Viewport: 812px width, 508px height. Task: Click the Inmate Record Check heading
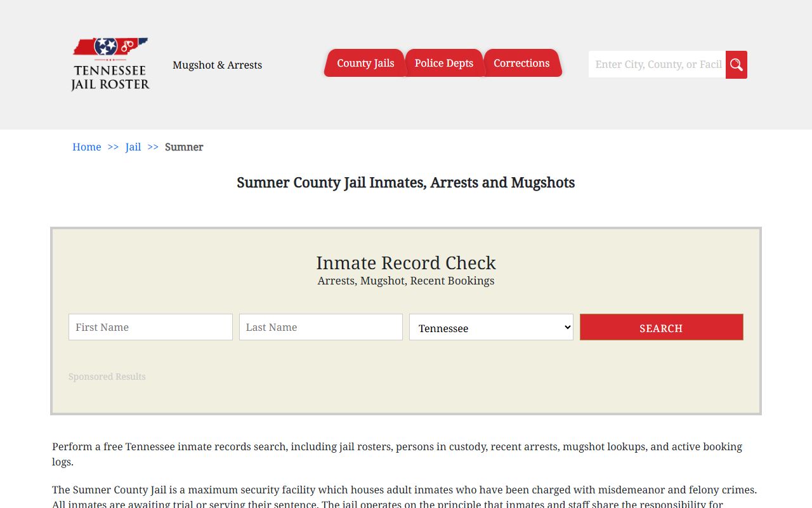[406, 263]
